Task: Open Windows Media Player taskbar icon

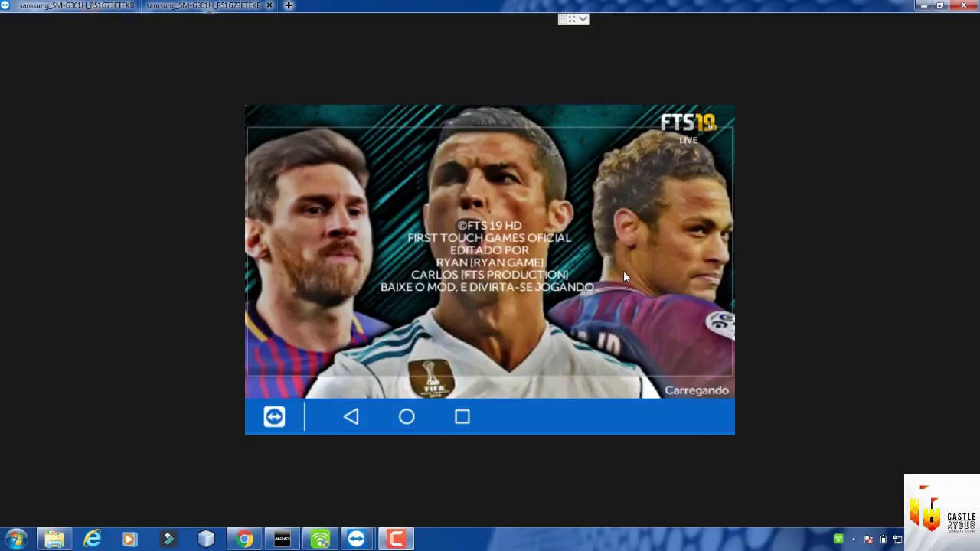Action: pyautogui.click(x=129, y=539)
